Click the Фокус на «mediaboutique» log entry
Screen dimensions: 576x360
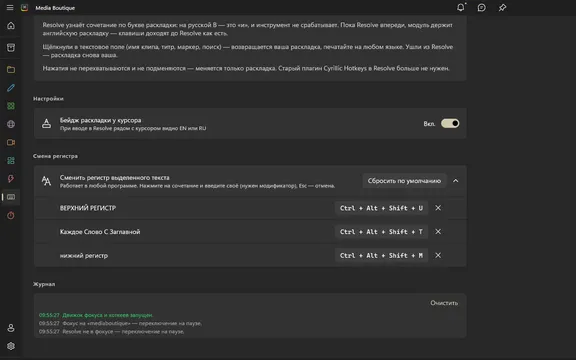point(120,323)
